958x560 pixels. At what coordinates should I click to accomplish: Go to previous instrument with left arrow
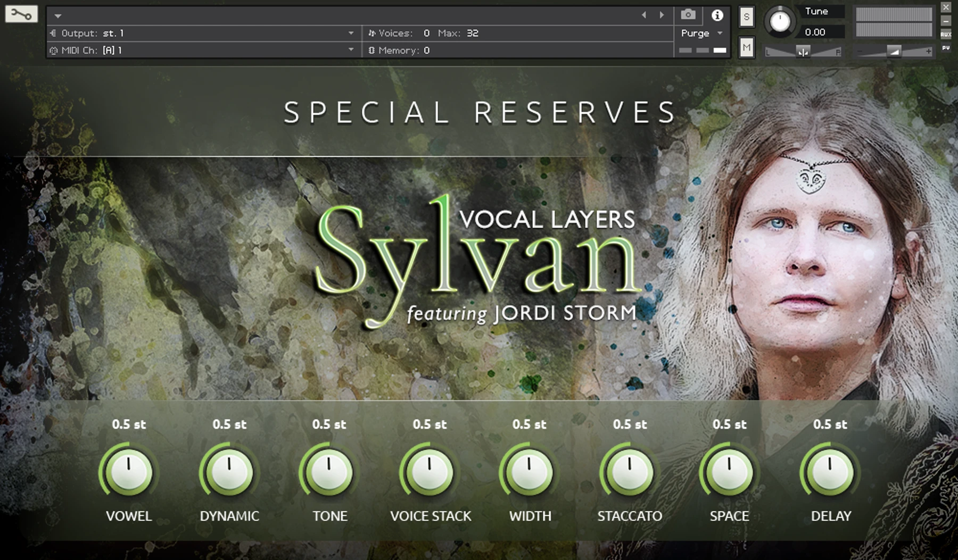click(x=644, y=15)
